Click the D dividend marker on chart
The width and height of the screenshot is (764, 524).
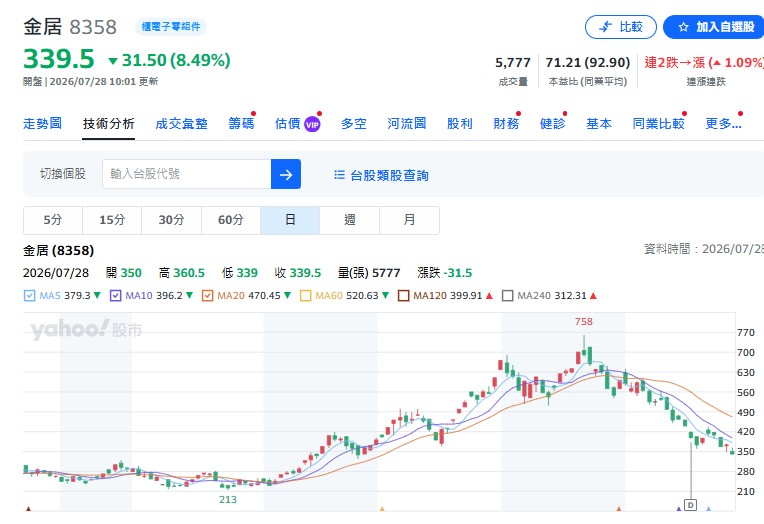(690, 505)
